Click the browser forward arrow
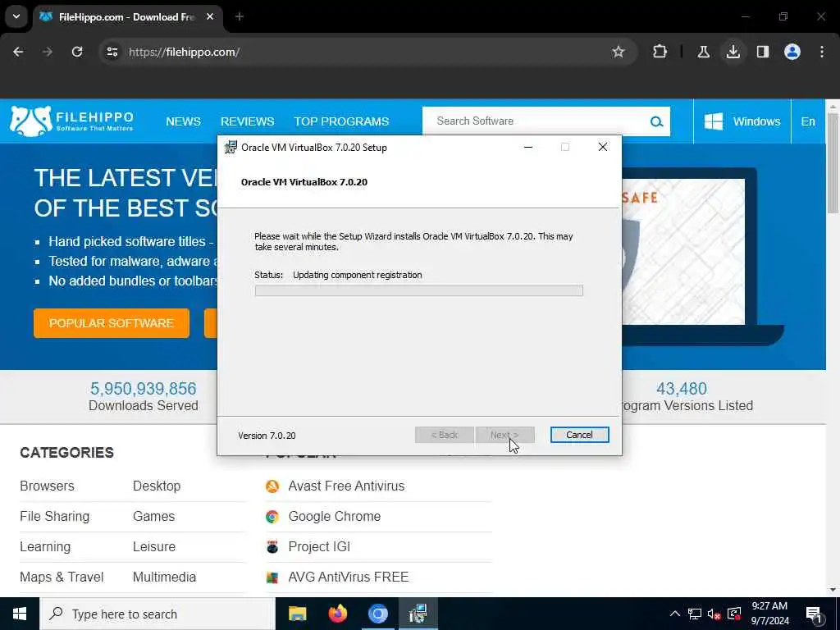 (x=48, y=52)
